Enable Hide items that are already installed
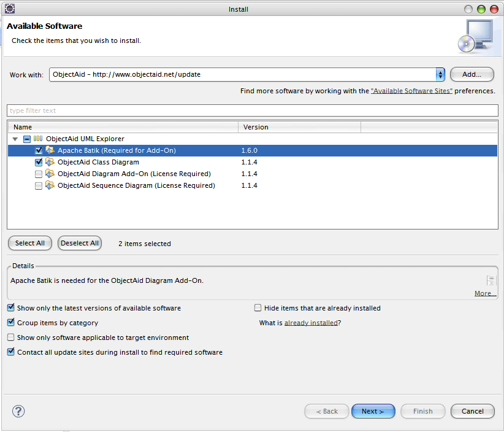 pyautogui.click(x=258, y=308)
